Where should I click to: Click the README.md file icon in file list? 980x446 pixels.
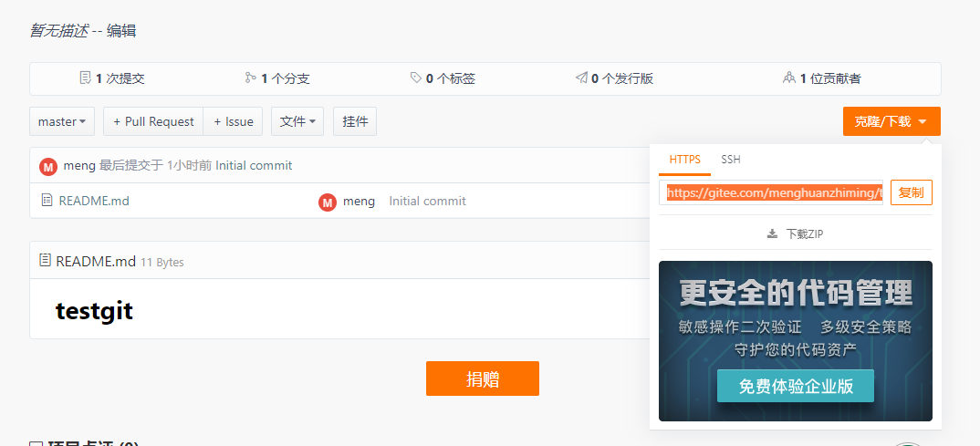(47, 200)
